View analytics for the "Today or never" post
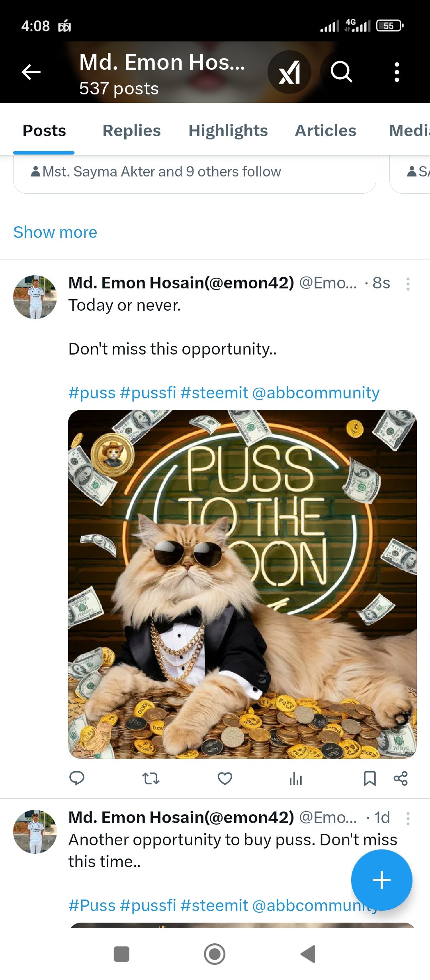 coord(296,778)
